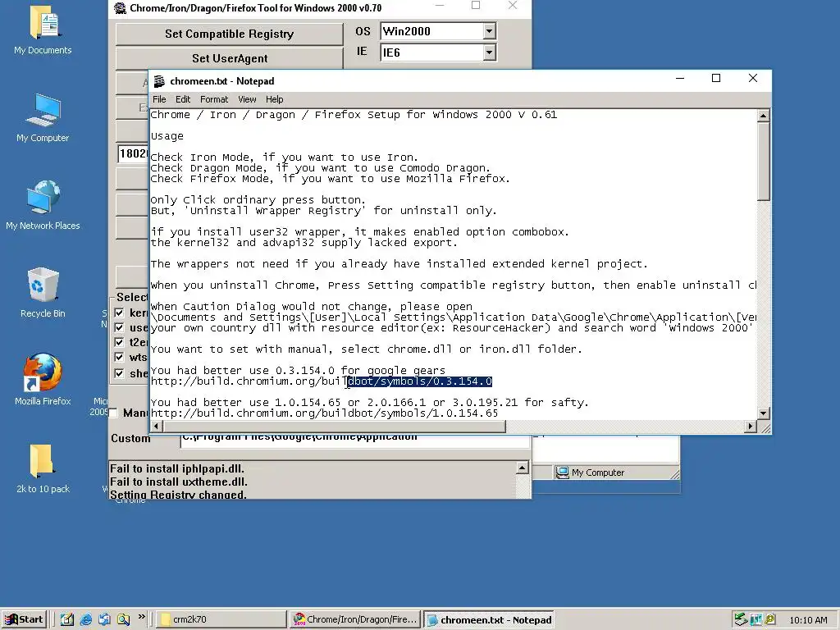Open Notepad Help menu
Image resolution: width=840 pixels, height=630 pixels.
click(x=274, y=99)
